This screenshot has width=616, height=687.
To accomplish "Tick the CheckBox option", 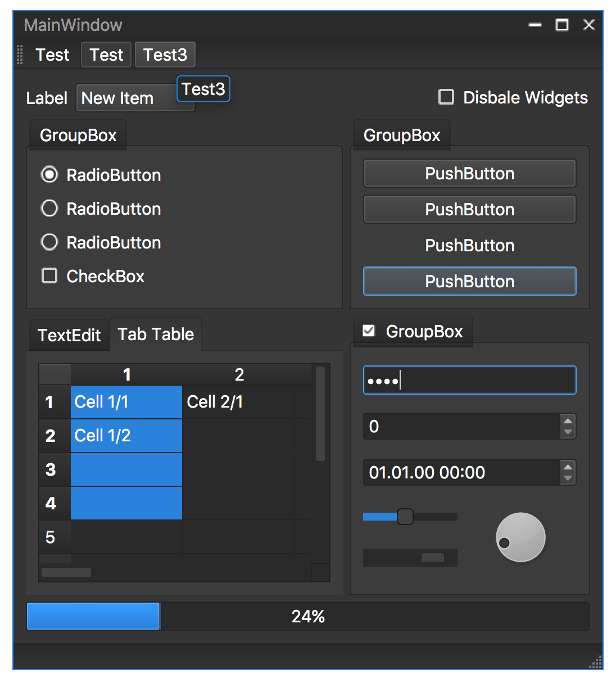I will pyautogui.click(x=49, y=276).
